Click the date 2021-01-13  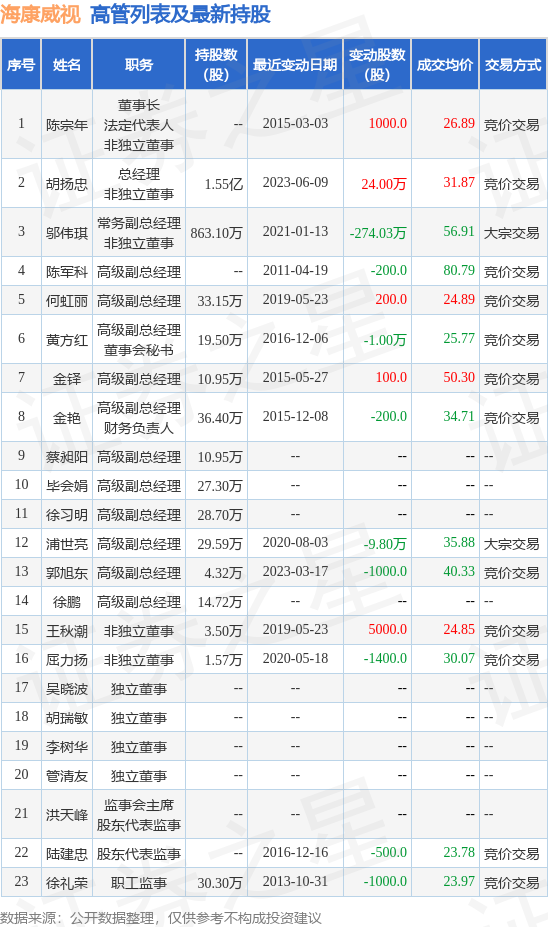click(x=295, y=231)
